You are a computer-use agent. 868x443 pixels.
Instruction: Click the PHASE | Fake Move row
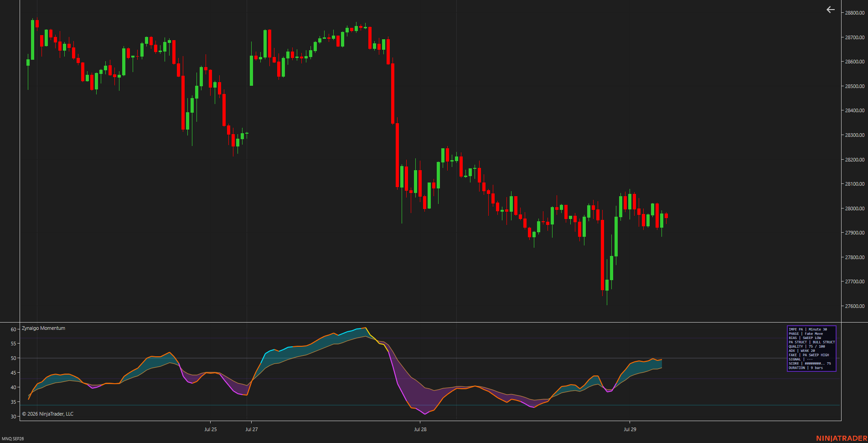pos(806,334)
